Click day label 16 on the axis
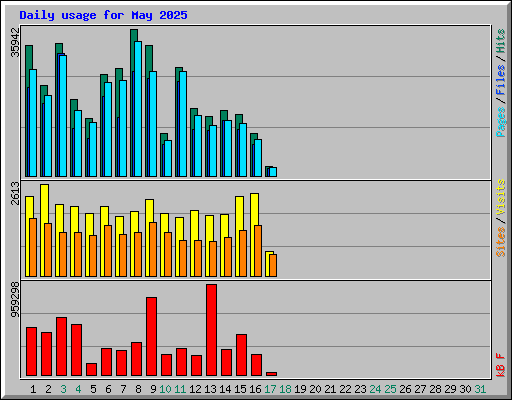This screenshot has height=400, width=512. tap(255, 389)
